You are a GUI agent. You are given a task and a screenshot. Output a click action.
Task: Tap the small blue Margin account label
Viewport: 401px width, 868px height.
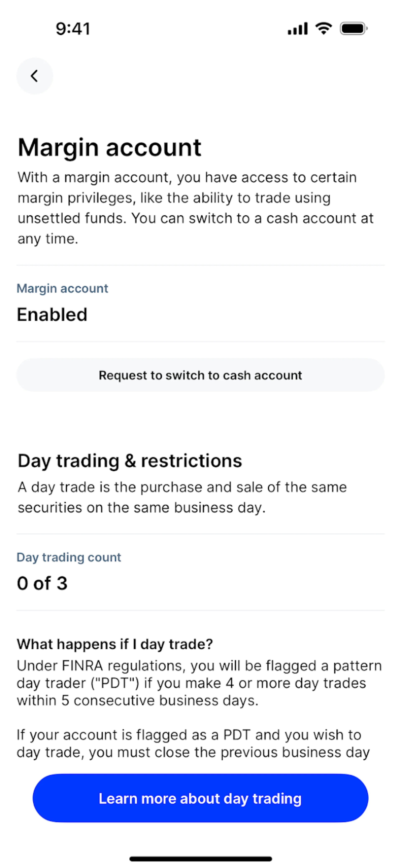[62, 288]
